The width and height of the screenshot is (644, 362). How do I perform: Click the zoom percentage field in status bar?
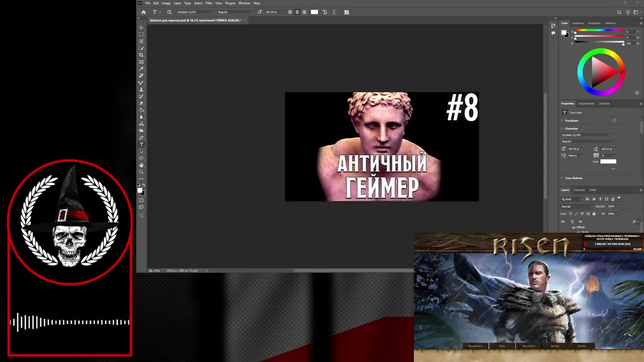tap(154, 270)
